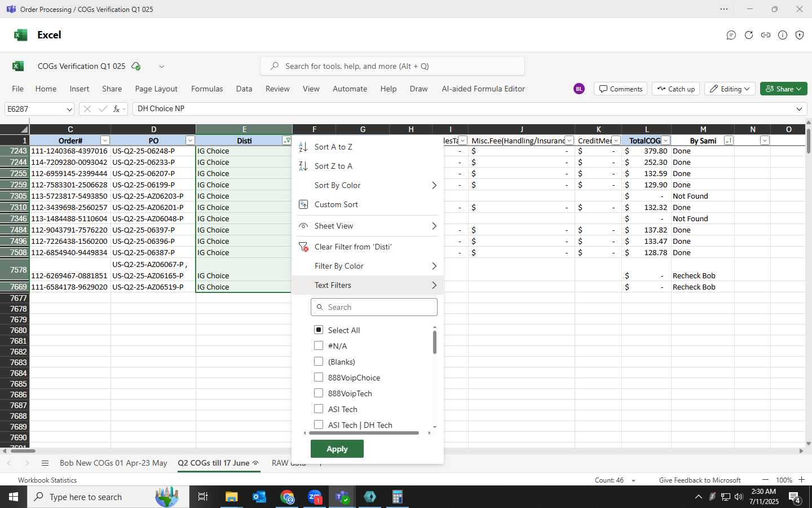Open File Explorer from the taskbar
The width and height of the screenshot is (812, 508).
[x=232, y=497]
